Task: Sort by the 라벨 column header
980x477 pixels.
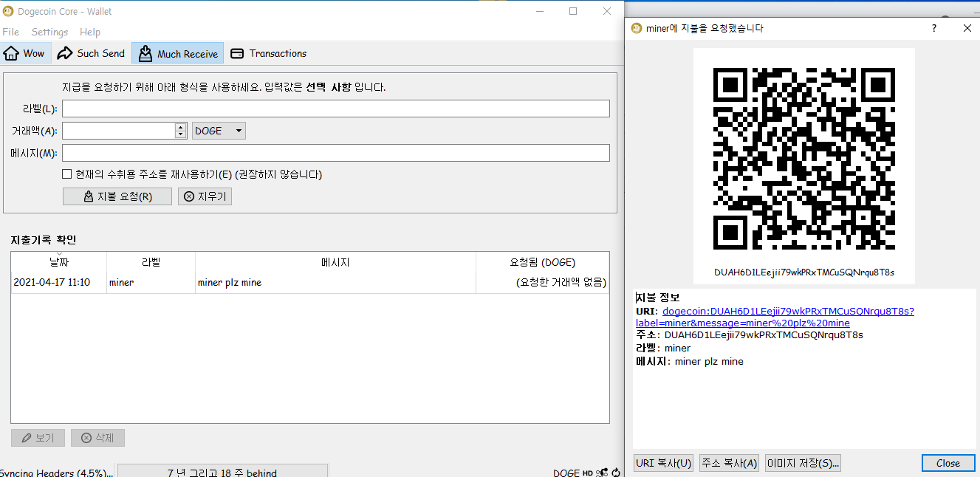Action: pos(151,262)
